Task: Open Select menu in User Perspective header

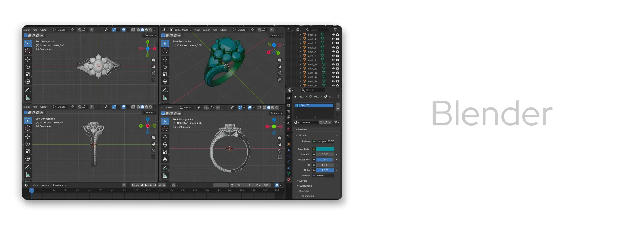Action: tap(206, 30)
